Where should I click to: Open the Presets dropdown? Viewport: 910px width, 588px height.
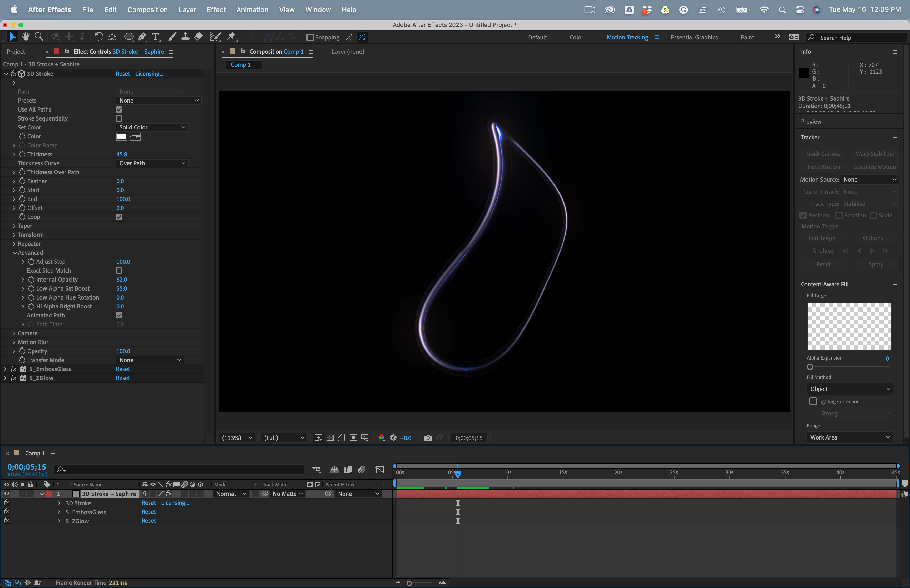(x=159, y=101)
